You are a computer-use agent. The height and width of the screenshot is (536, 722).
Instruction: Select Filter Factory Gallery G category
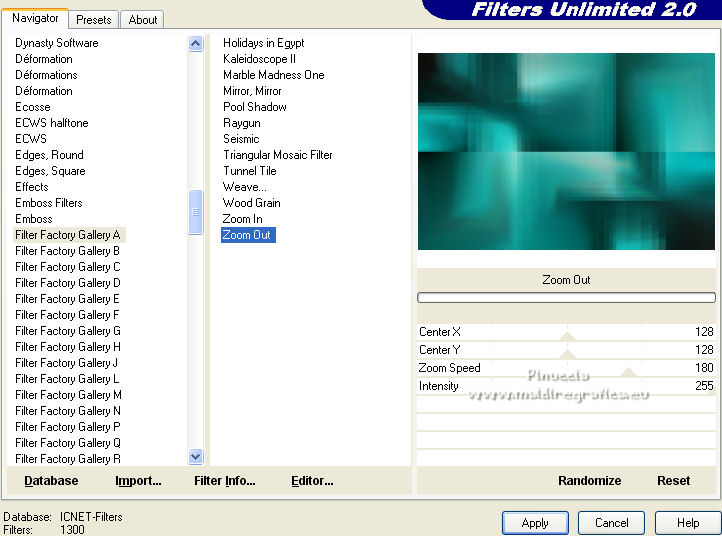coord(67,331)
